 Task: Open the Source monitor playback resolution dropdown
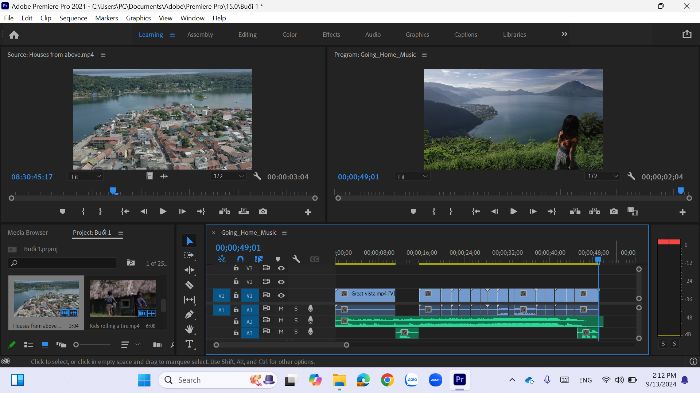[228, 176]
